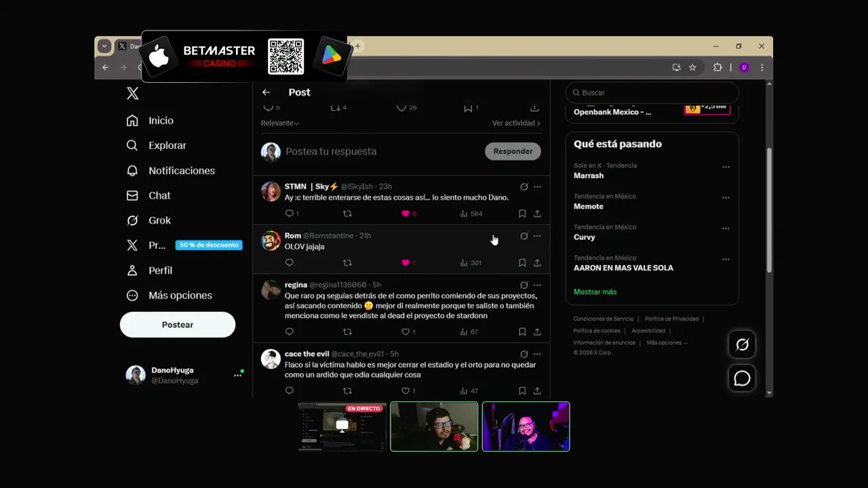View analytics of Rom's comment
This screenshot has width=868, height=488.
pyautogui.click(x=471, y=262)
